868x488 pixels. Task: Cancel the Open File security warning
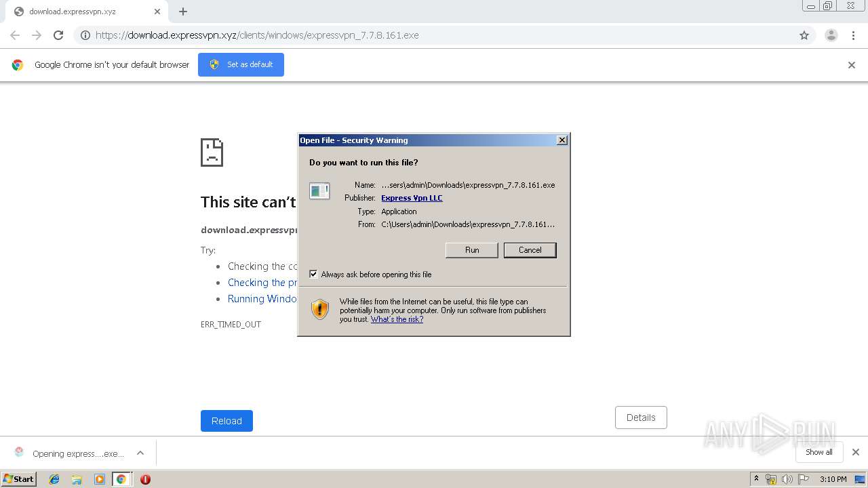coord(530,250)
